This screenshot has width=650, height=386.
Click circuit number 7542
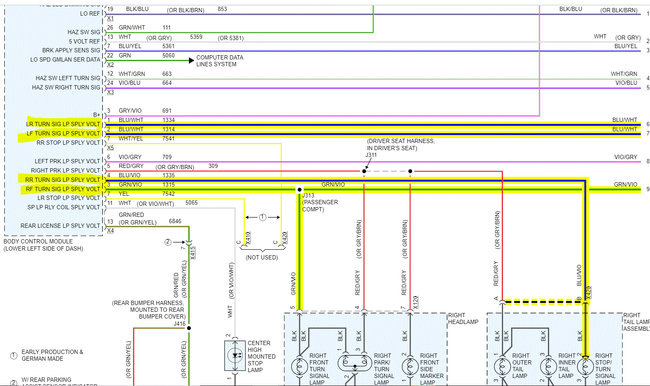[x=168, y=194]
